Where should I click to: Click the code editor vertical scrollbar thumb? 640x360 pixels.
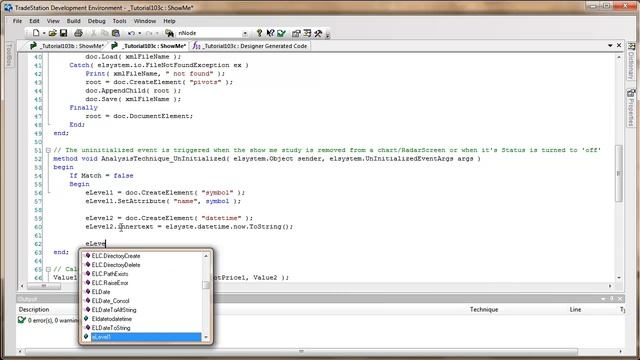point(619,173)
